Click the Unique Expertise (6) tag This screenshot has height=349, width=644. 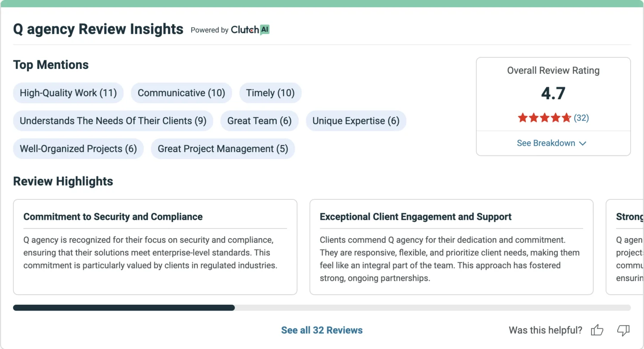(356, 121)
